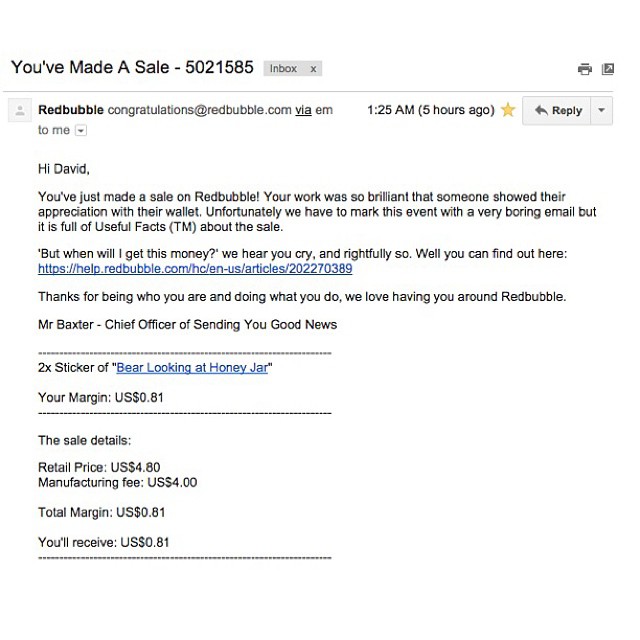Open the help.redbubble.com article link
The height and width of the screenshot is (640, 640).
click(x=195, y=269)
